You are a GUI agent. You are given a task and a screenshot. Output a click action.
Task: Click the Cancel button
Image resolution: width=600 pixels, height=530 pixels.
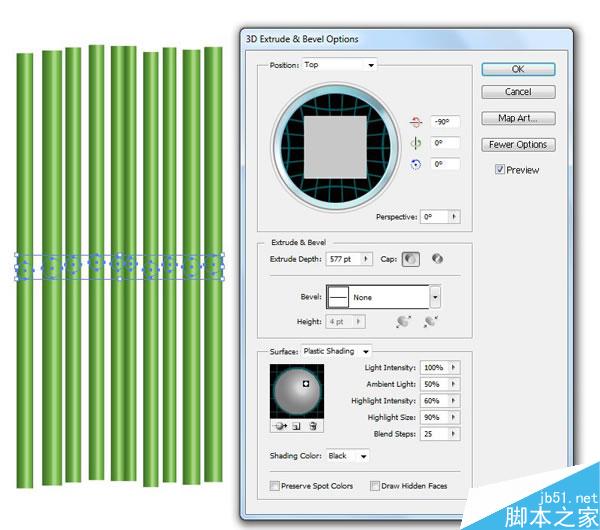tap(518, 92)
